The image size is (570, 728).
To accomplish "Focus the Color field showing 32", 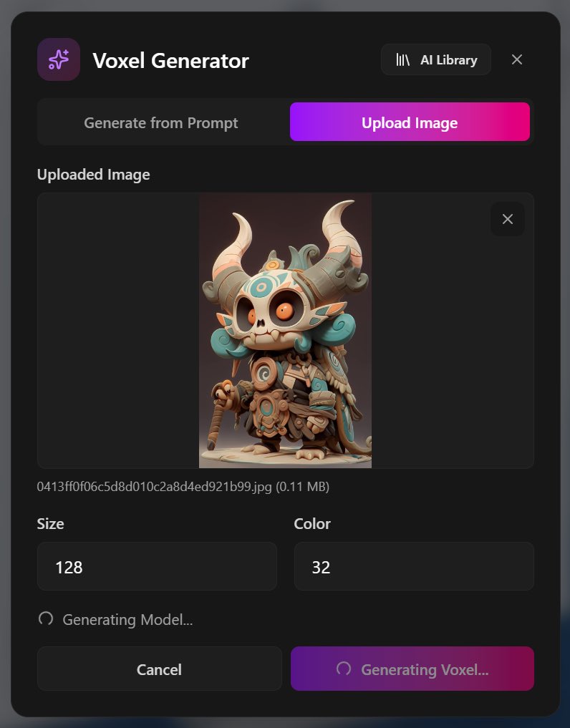I will coord(414,566).
